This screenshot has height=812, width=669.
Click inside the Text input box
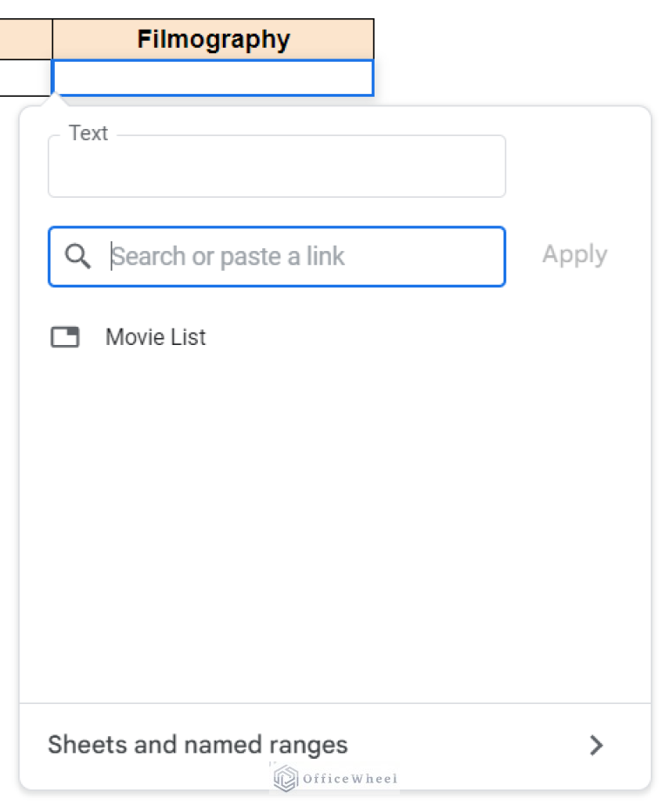coord(277,166)
